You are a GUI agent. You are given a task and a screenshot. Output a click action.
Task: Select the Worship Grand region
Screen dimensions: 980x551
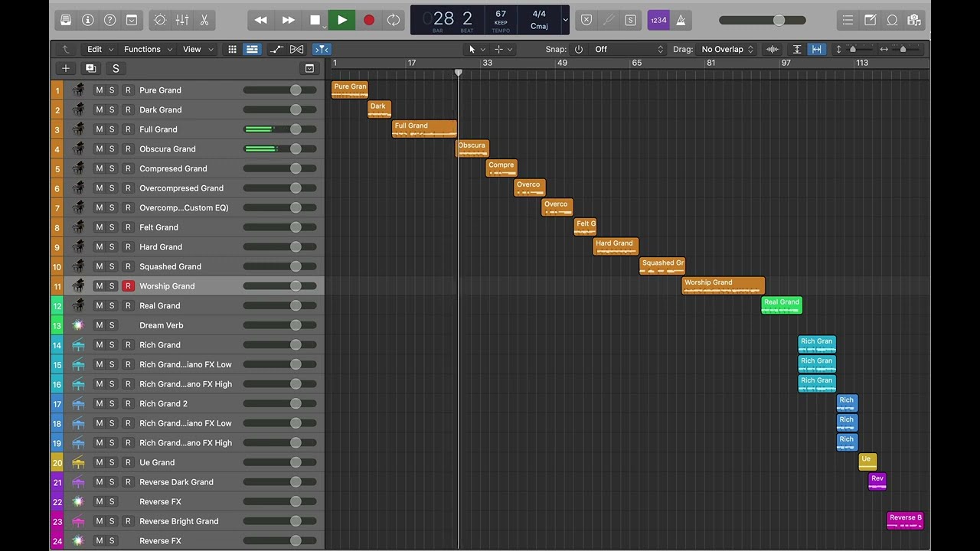click(723, 285)
